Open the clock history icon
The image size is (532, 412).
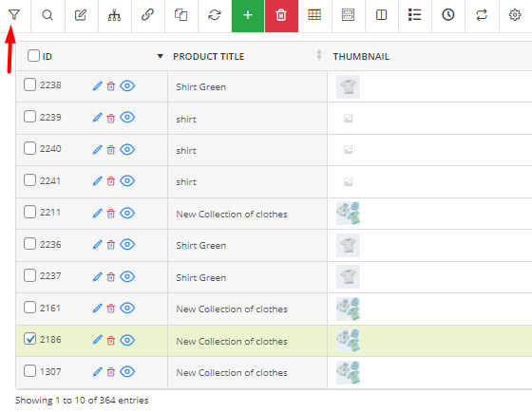click(447, 15)
